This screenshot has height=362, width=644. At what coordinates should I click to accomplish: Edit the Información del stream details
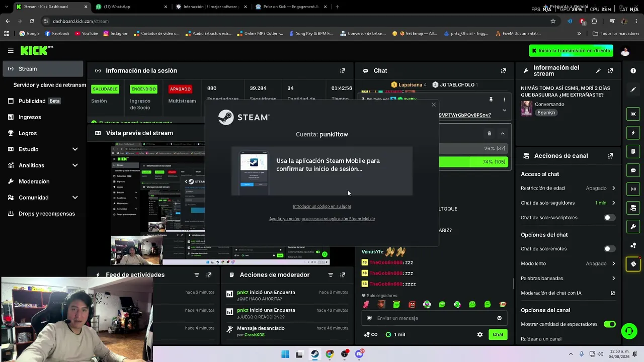click(598, 71)
